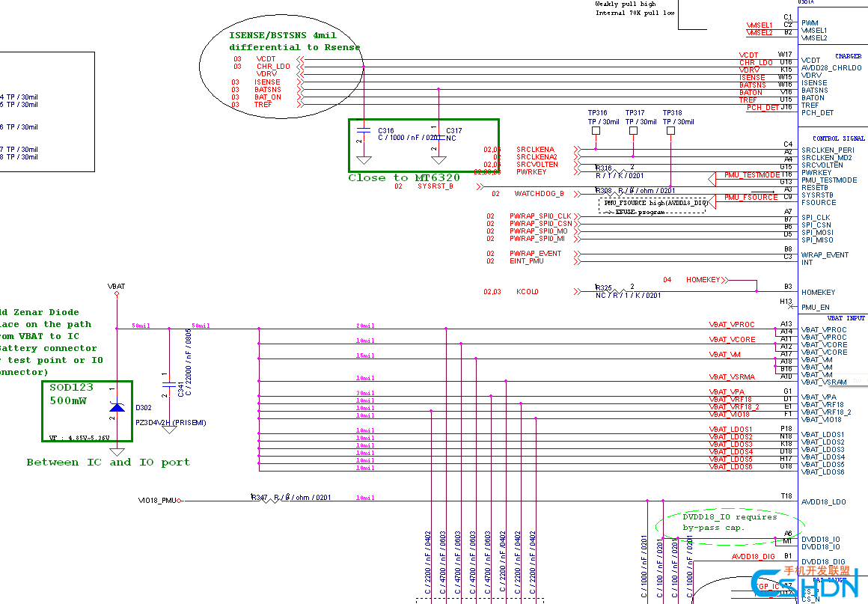This screenshot has height=604, width=868.
Task: Click the 'BAT_ON' label inside the ellipse
Action: (x=268, y=97)
